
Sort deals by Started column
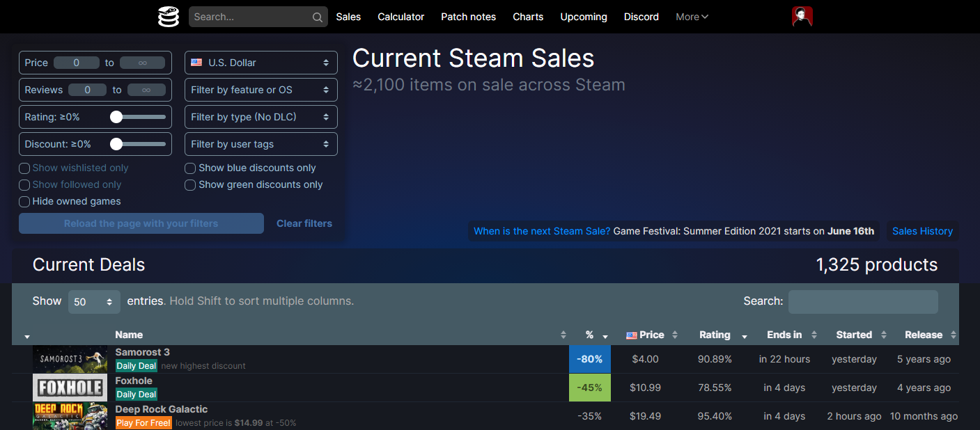854,335
